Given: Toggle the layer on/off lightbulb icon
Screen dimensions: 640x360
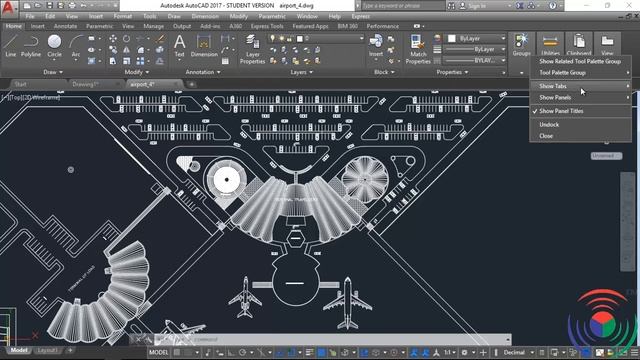Looking at the screenshot, I should click(273, 39).
